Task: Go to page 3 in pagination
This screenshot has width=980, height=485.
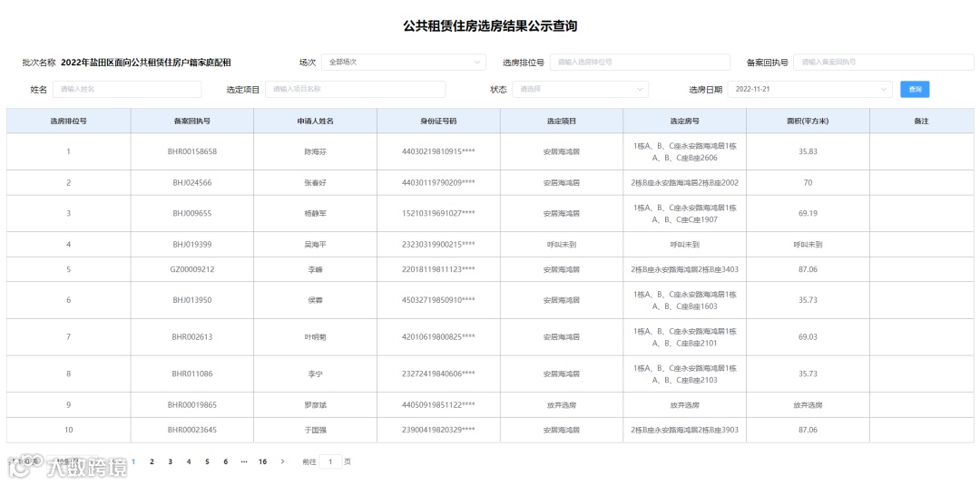Action: point(170,462)
